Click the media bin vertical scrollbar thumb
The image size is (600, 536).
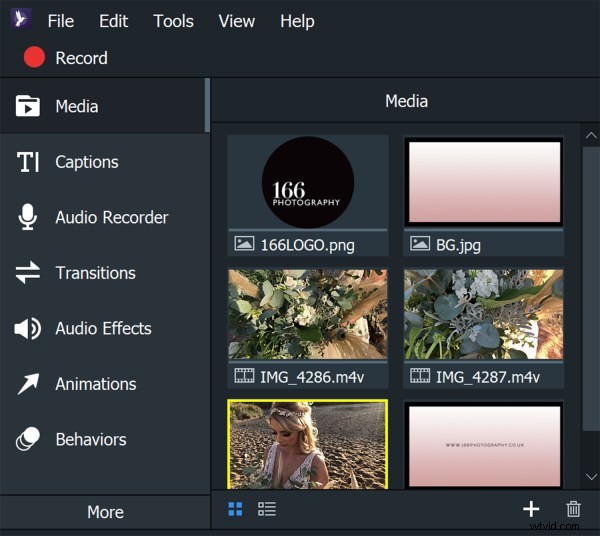(x=591, y=289)
